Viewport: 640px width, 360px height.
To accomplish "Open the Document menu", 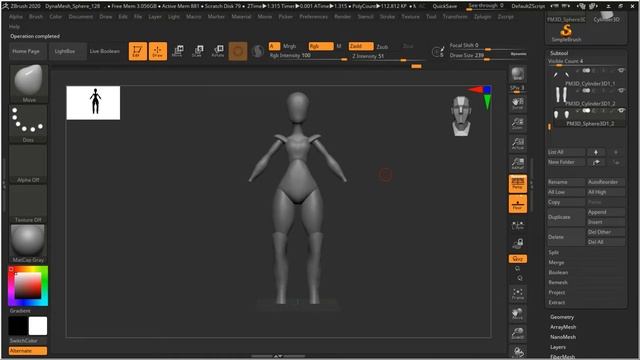I will [x=80, y=17].
